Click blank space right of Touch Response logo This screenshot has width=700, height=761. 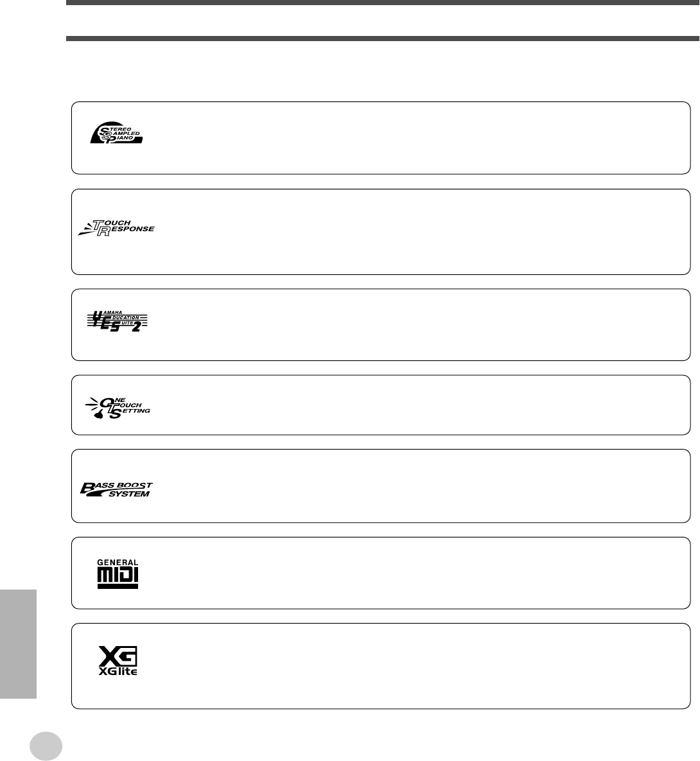pyautogui.click(x=411, y=231)
